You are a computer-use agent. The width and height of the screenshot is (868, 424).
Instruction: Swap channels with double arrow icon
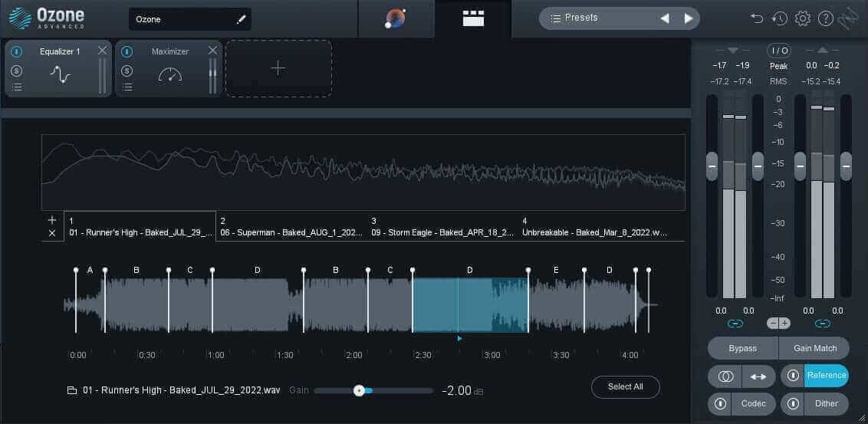click(x=758, y=376)
